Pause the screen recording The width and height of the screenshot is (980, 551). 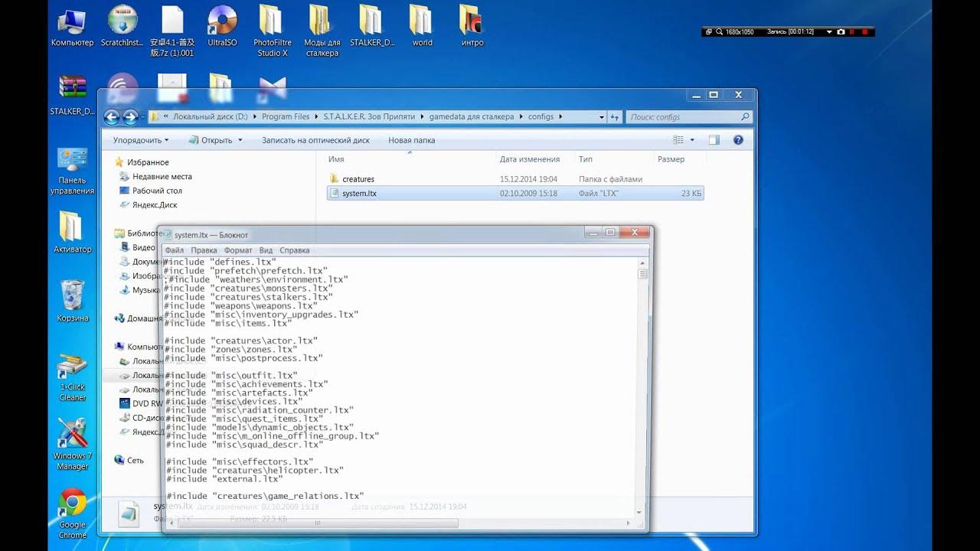click(853, 32)
